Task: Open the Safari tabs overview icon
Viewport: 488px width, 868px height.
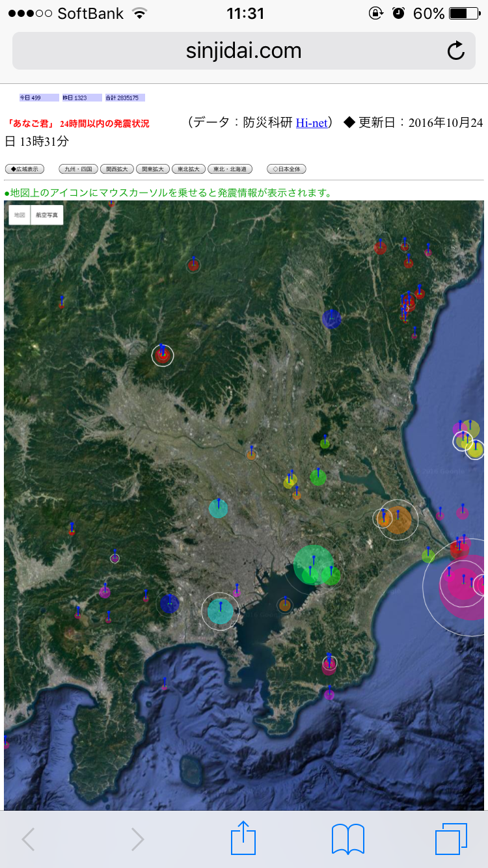Action: pos(451,839)
